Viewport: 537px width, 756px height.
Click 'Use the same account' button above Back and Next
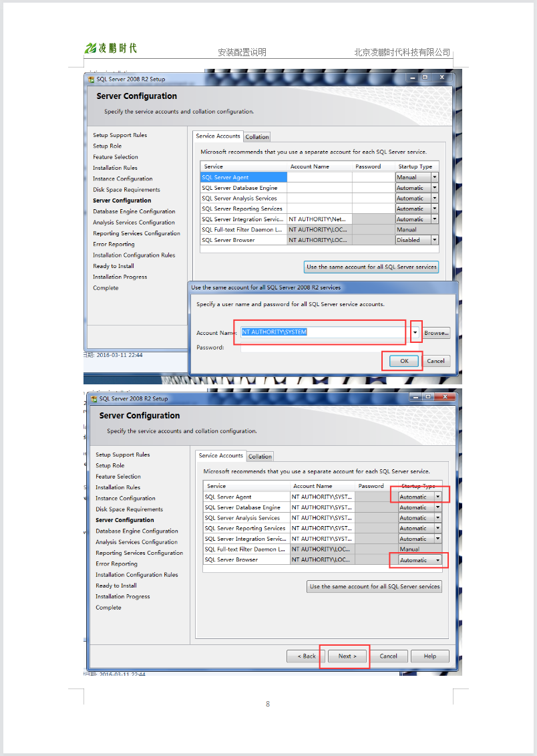tap(375, 587)
